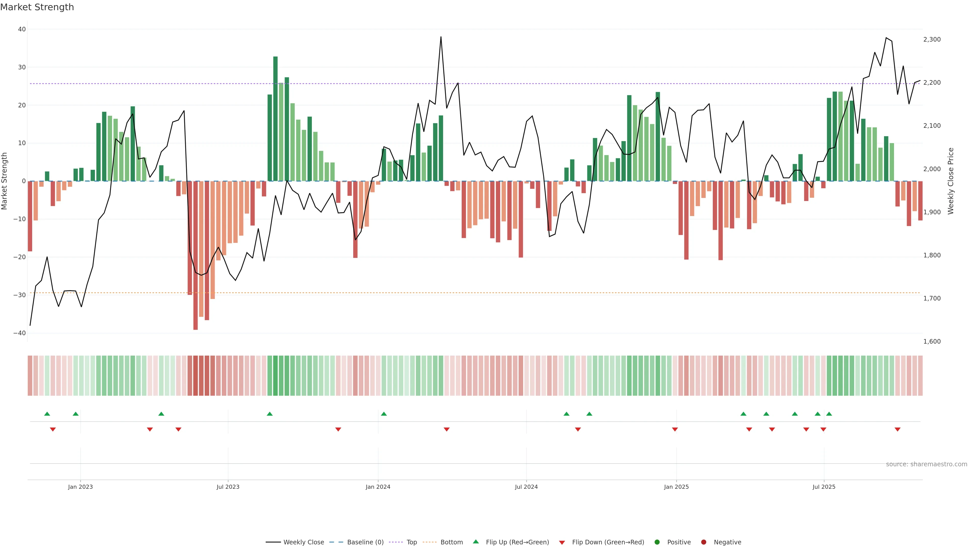
Task: Click the Market Strength chart title
Action: pyautogui.click(x=37, y=7)
